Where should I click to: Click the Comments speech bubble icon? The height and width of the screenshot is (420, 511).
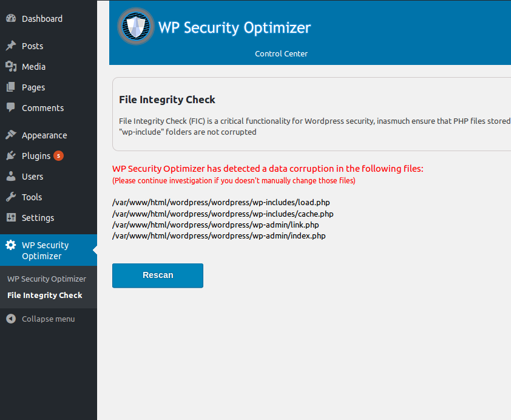[11, 107]
